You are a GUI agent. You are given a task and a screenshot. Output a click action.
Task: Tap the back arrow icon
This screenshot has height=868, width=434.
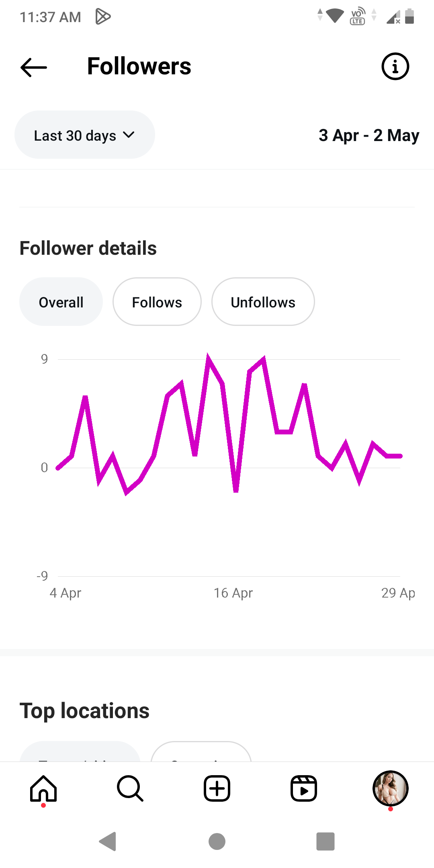34,67
